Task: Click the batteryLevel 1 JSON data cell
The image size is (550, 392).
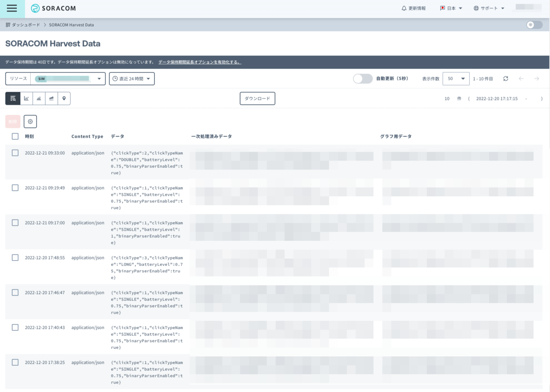Action: tap(147, 232)
